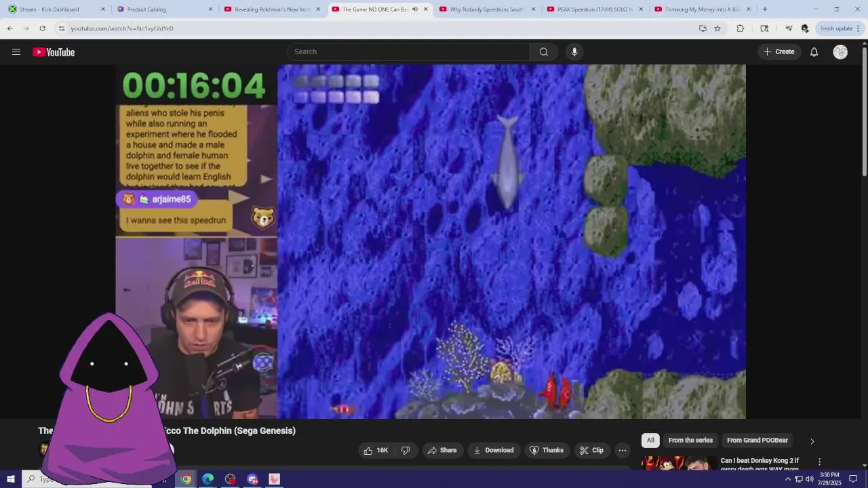Switch to PEAK Speedrun SOLO tab
The width and height of the screenshot is (868, 488).
pos(595,9)
